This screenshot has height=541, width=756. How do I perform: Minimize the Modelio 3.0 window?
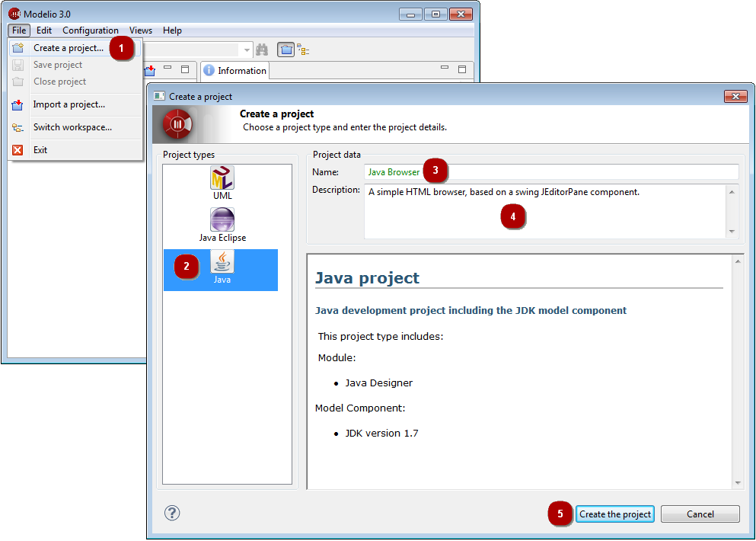tap(411, 14)
